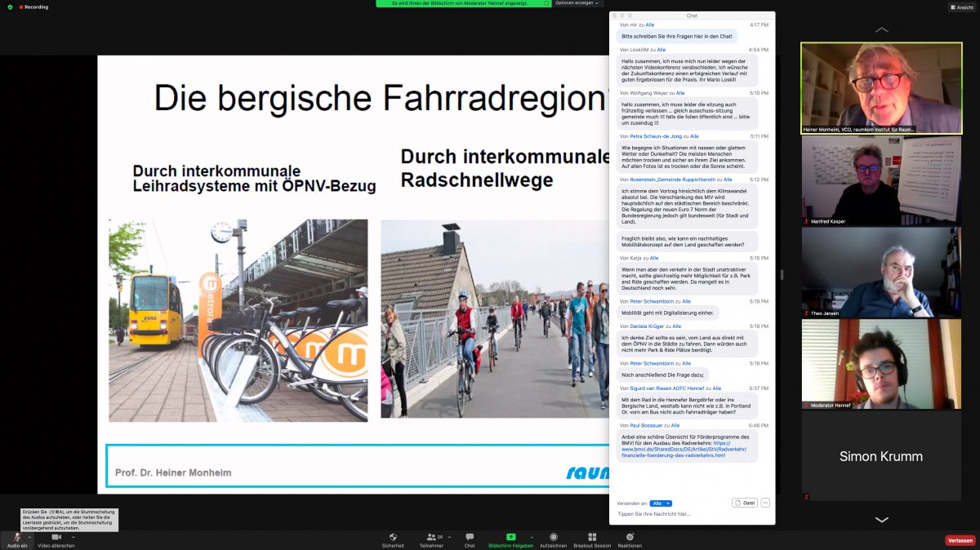Toggle recording with Aufzeichnen button
980x550 pixels.
(553, 537)
